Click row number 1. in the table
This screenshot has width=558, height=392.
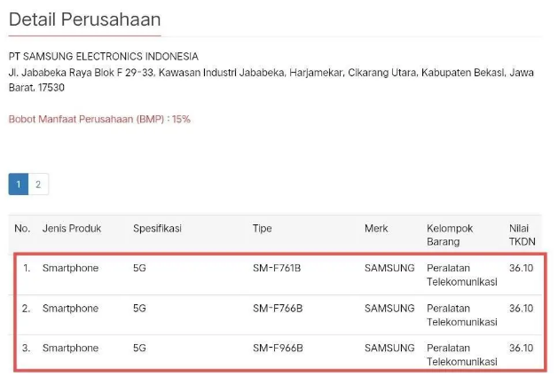tap(27, 268)
